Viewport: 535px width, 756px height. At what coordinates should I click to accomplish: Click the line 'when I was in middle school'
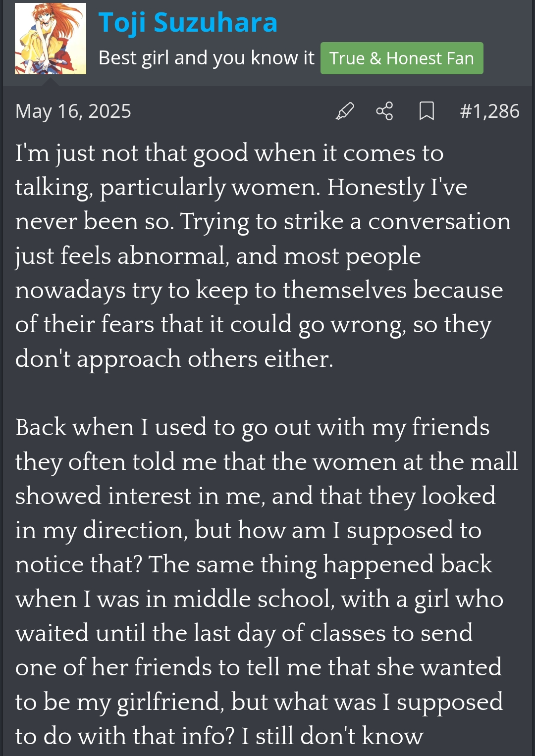coord(259,599)
